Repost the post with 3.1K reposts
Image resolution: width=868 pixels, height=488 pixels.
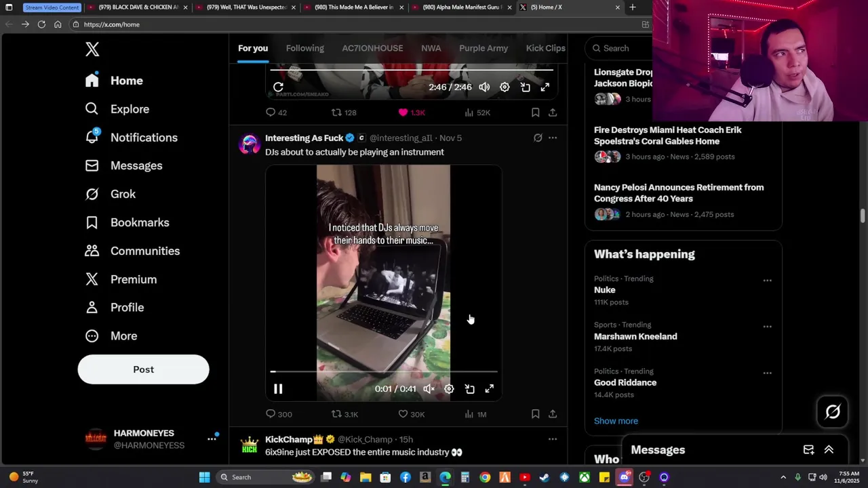coord(344,414)
